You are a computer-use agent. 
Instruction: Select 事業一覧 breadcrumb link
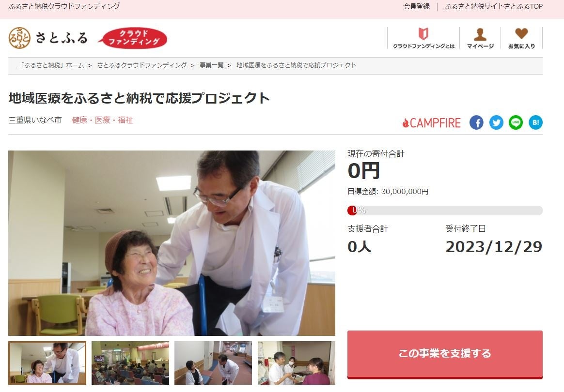pos(211,65)
